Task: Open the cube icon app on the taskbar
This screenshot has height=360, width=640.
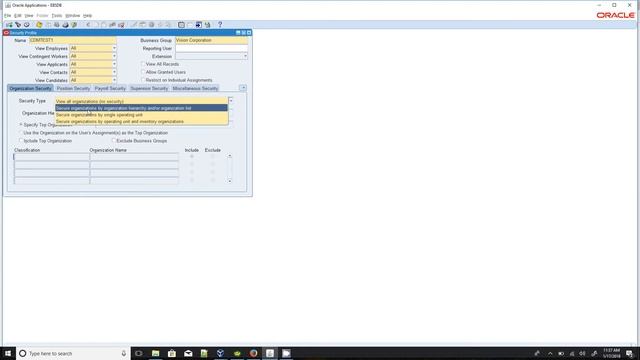Action: tap(220, 353)
